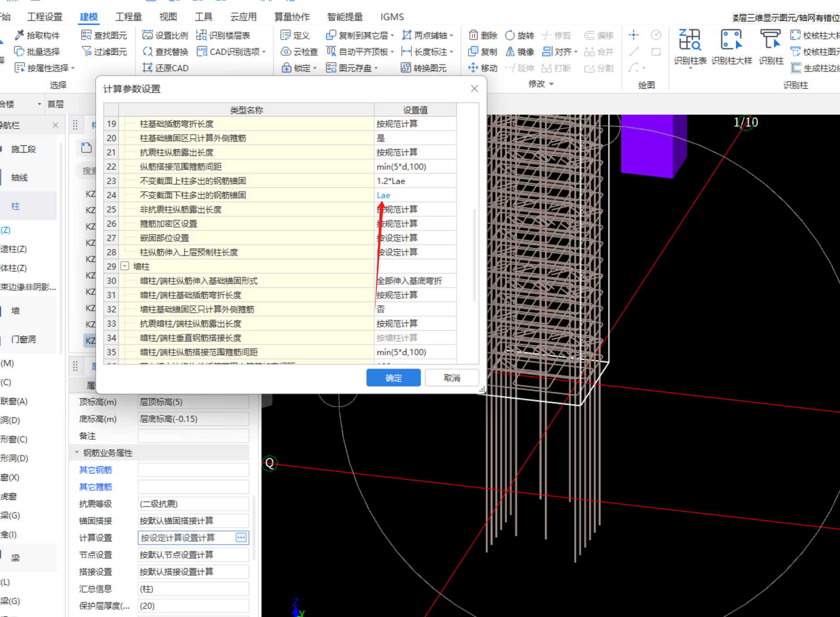The height and width of the screenshot is (617, 840).
Task: Click the ellipsis button in 计算设置 field
Action: [x=241, y=538]
